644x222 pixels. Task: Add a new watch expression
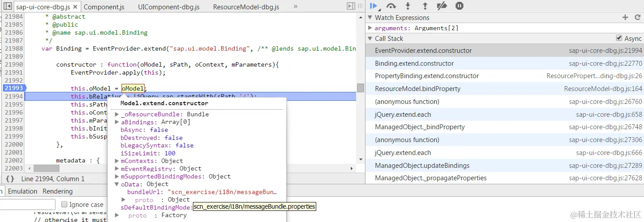[x=625, y=17]
